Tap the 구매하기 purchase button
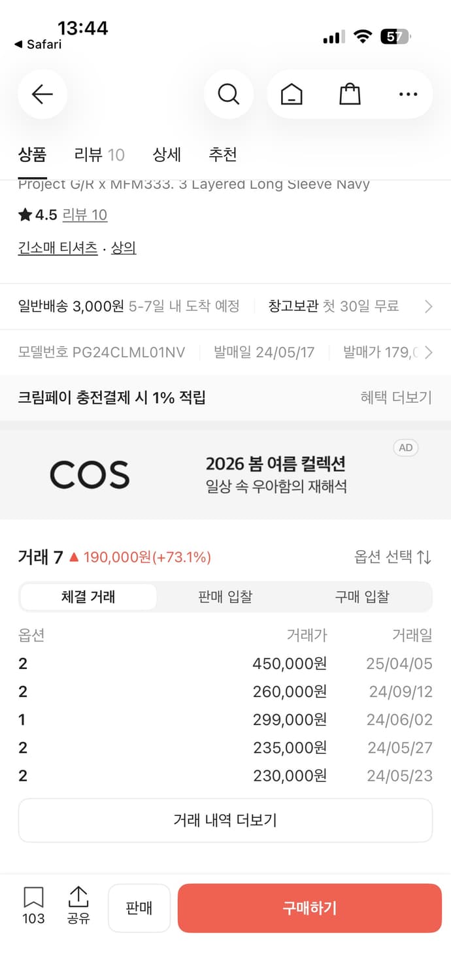 (309, 907)
